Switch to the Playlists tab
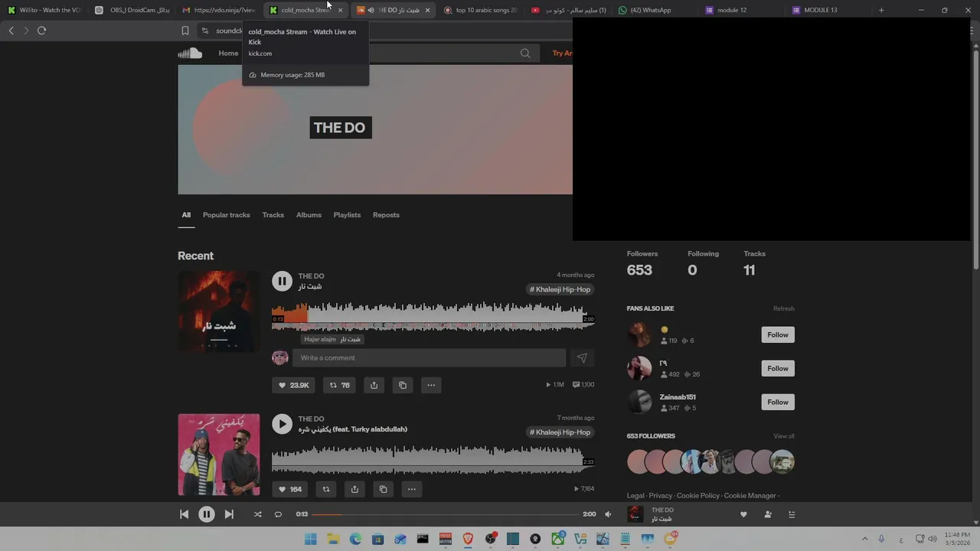 (x=347, y=215)
